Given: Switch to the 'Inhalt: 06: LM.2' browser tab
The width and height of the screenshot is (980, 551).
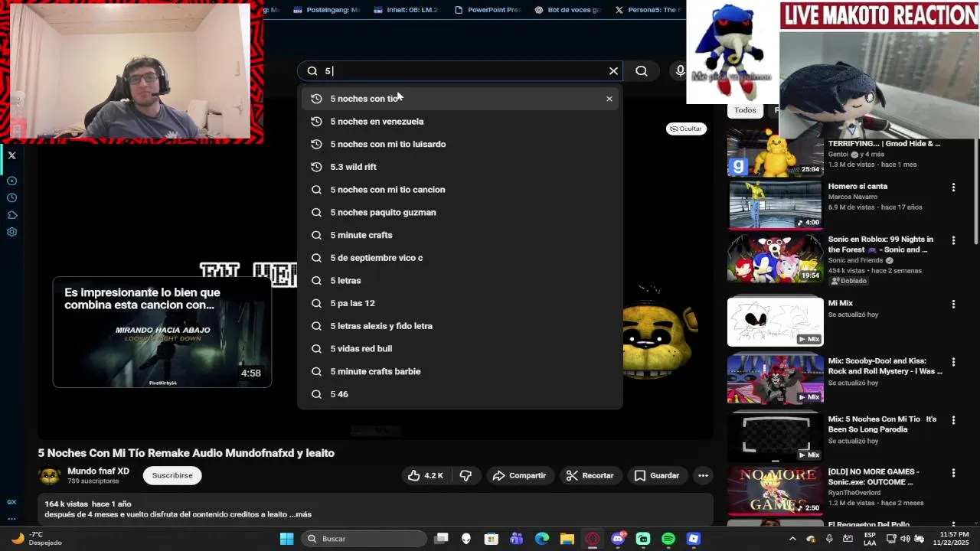Looking at the screenshot, I should point(407,10).
